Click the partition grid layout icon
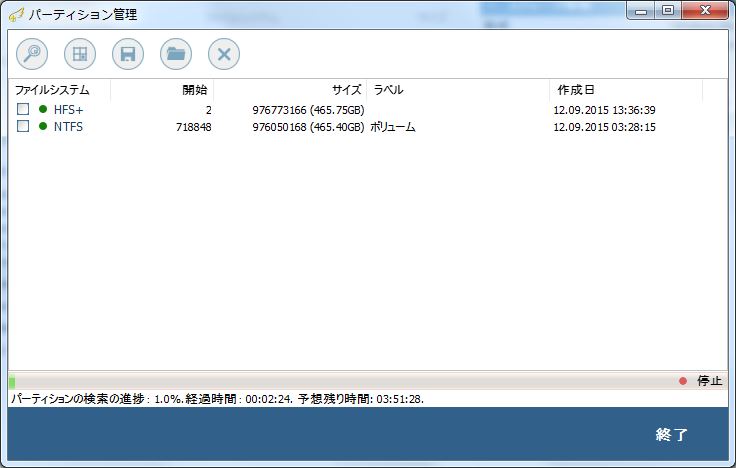Viewport: 736px width, 468px height. pos(80,54)
